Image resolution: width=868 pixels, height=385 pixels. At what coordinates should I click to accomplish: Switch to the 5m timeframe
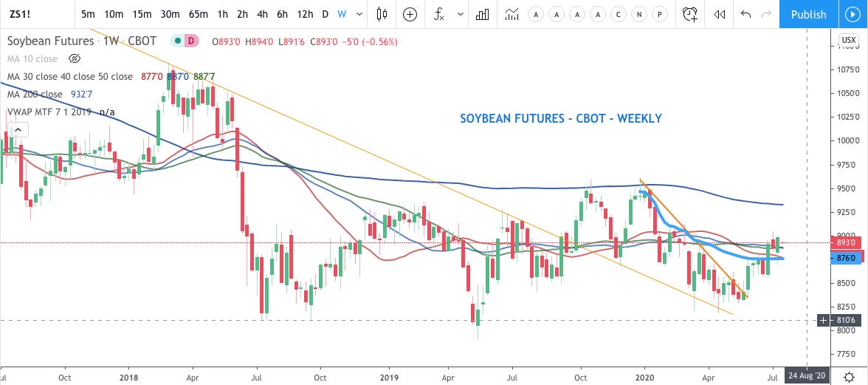[x=88, y=14]
